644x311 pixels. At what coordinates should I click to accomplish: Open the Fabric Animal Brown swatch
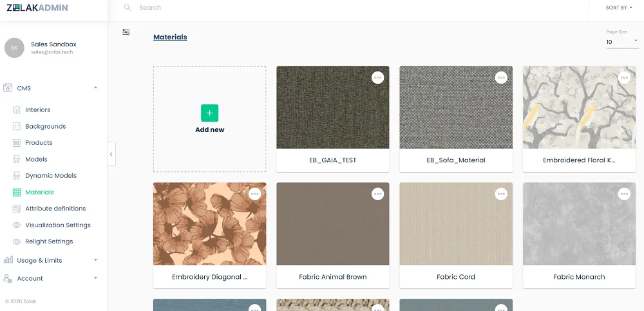(333, 224)
